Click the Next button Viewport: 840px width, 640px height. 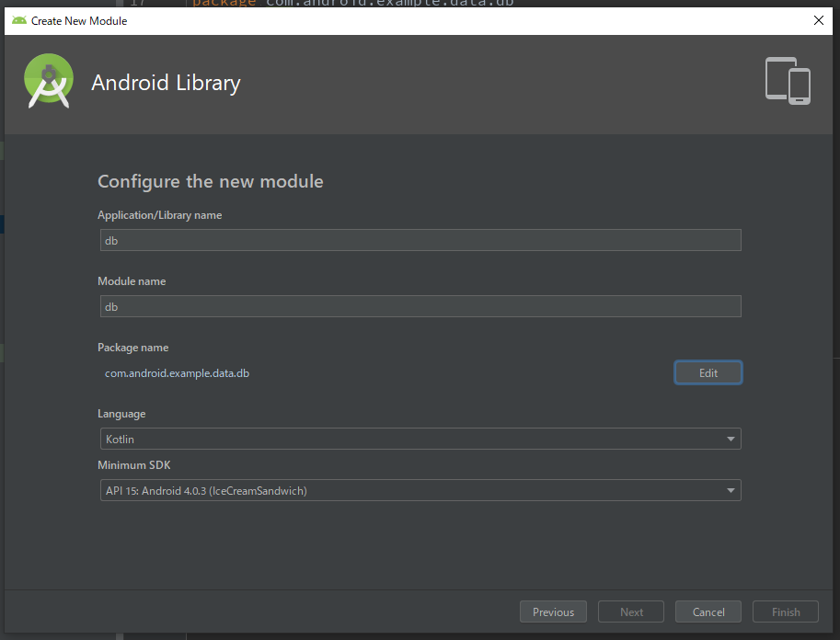pyautogui.click(x=630, y=611)
